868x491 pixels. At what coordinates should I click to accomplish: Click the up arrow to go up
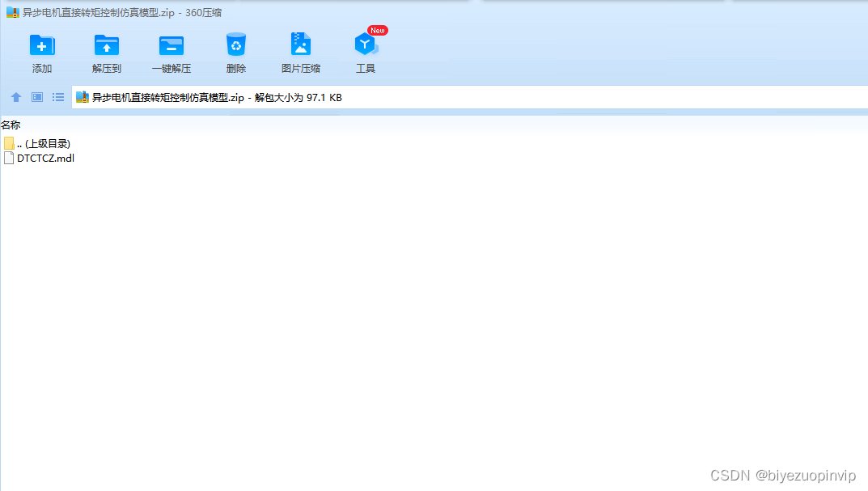click(15, 97)
